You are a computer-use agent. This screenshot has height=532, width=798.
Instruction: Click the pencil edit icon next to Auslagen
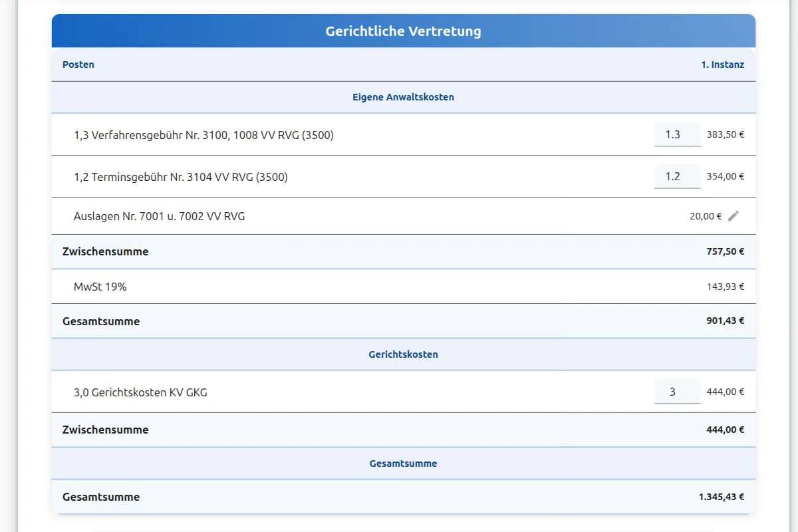(x=734, y=215)
